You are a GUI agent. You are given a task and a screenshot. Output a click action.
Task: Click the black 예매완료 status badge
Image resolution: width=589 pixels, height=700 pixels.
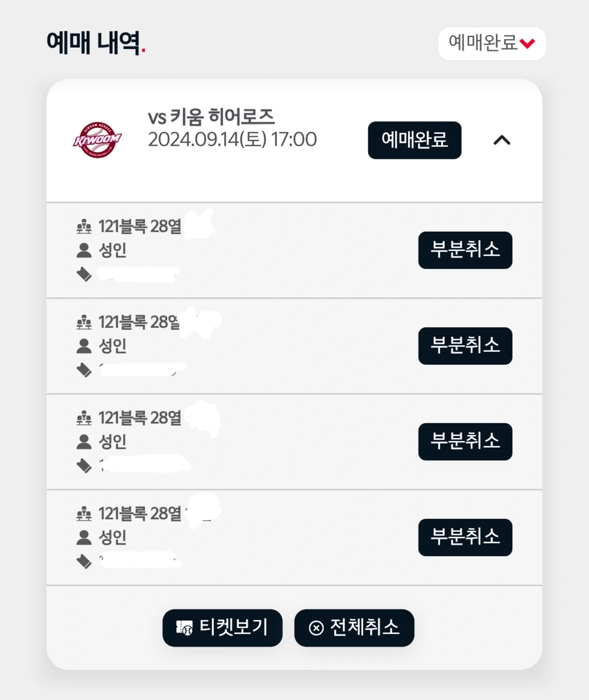click(414, 140)
